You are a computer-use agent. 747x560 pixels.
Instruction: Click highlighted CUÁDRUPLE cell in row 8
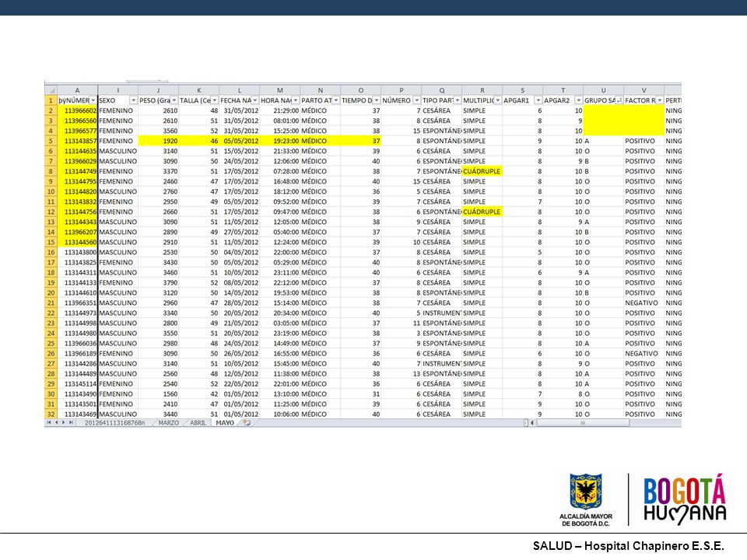coord(482,171)
